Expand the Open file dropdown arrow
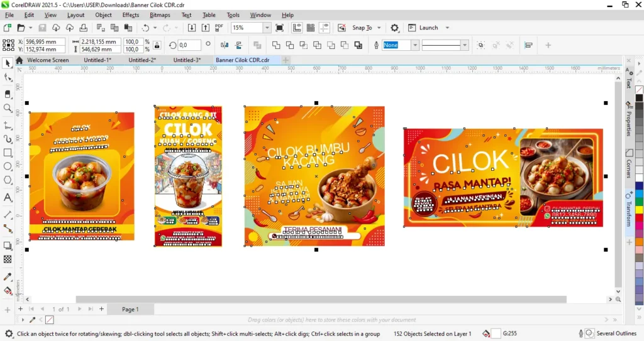Viewport: 644px width, 341px height. (30, 28)
